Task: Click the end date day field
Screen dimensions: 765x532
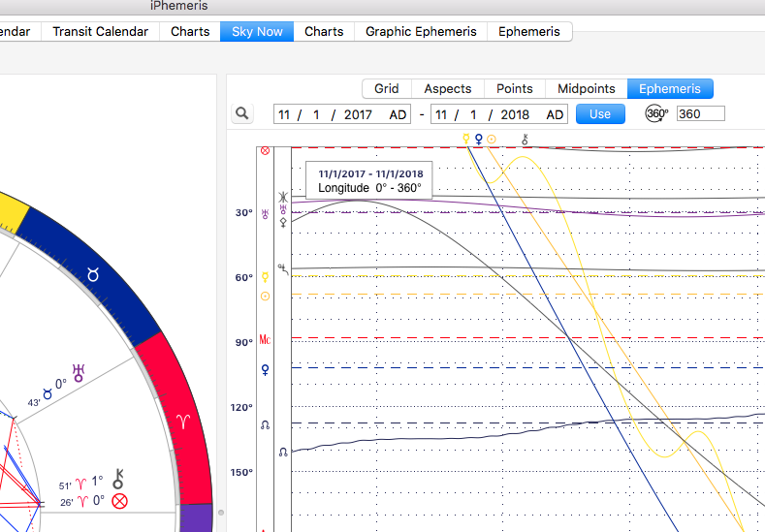Action: coord(473,114)
